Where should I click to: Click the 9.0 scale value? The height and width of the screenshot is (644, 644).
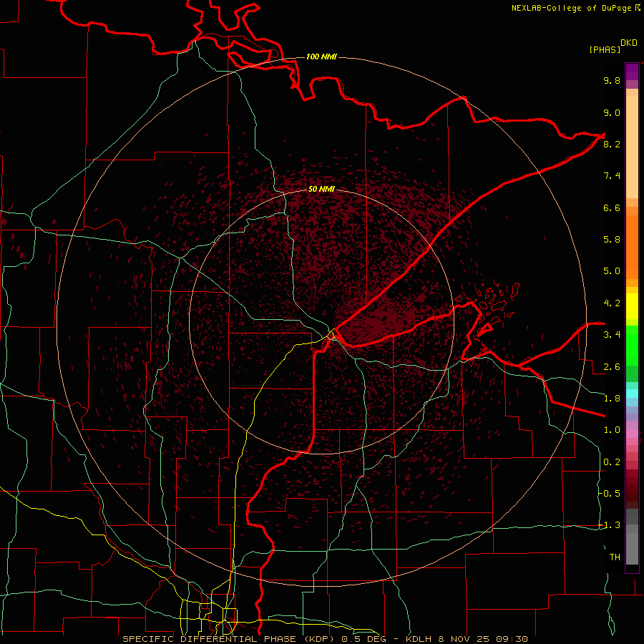612,113
